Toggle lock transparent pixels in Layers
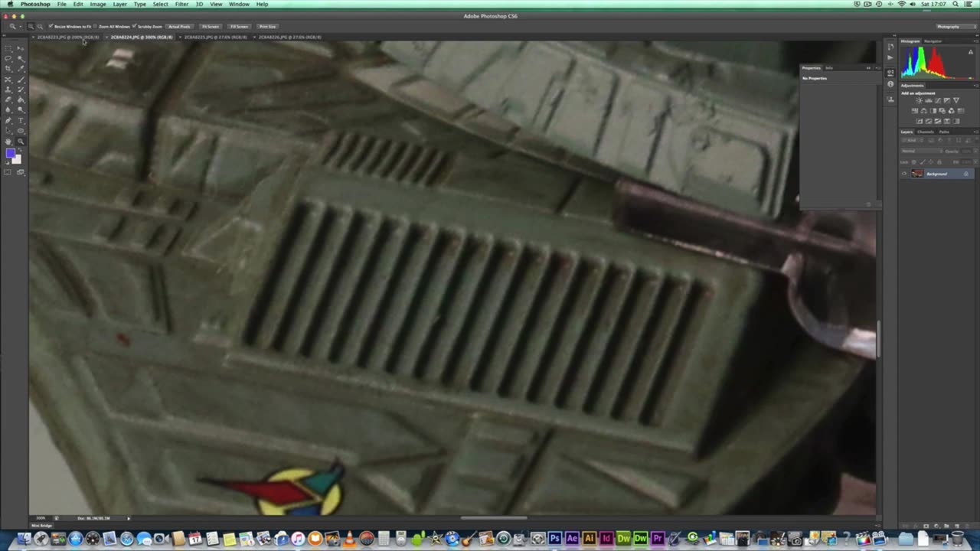 (x=914, y=162)
